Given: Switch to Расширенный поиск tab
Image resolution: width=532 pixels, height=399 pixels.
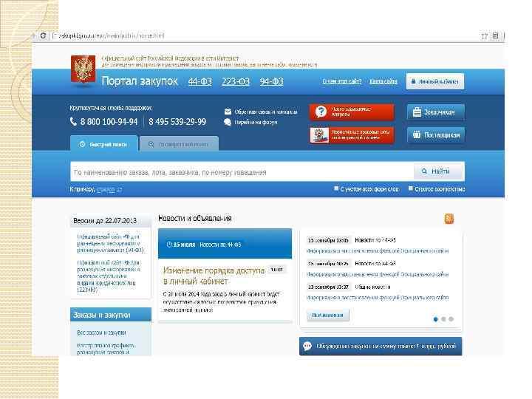Looking at the screenshot, I should pos(179,144).
